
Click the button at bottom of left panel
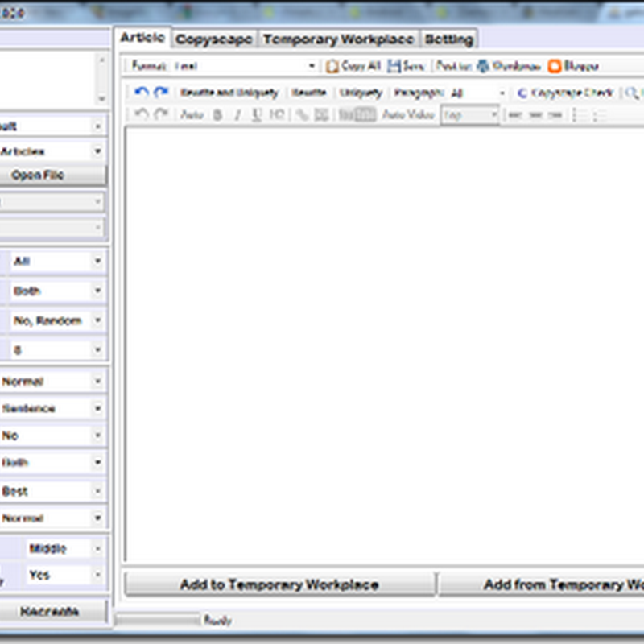(x=52, y=612)
